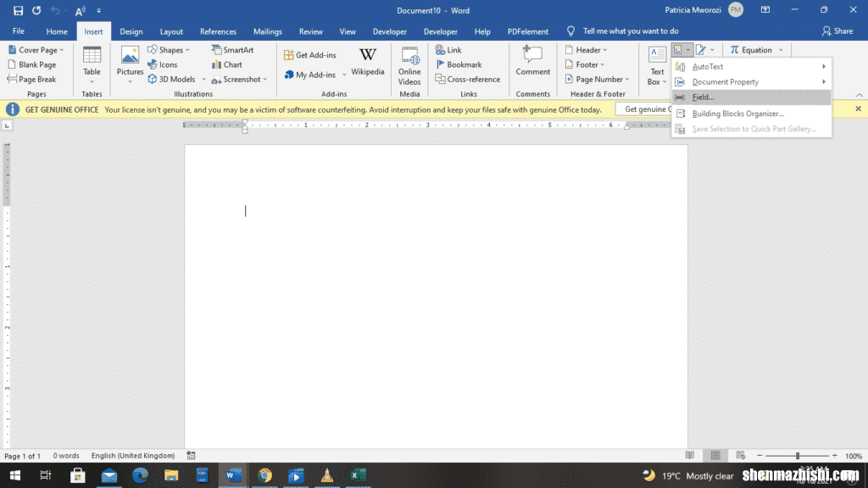Image resolution: width=868 pixels, height=488 pixels.
Task: Insert a Cross-reference
Action: (x=468, y=79)
